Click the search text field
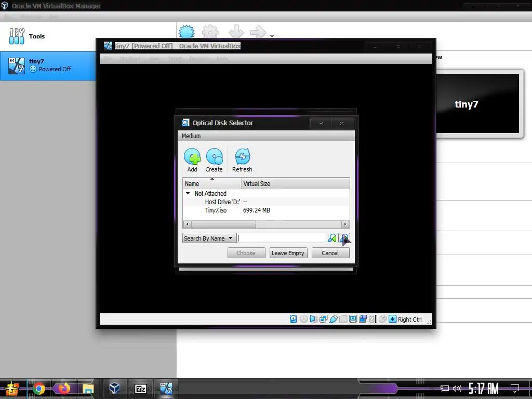The image size is (532, 399). [x=281, y=238]
